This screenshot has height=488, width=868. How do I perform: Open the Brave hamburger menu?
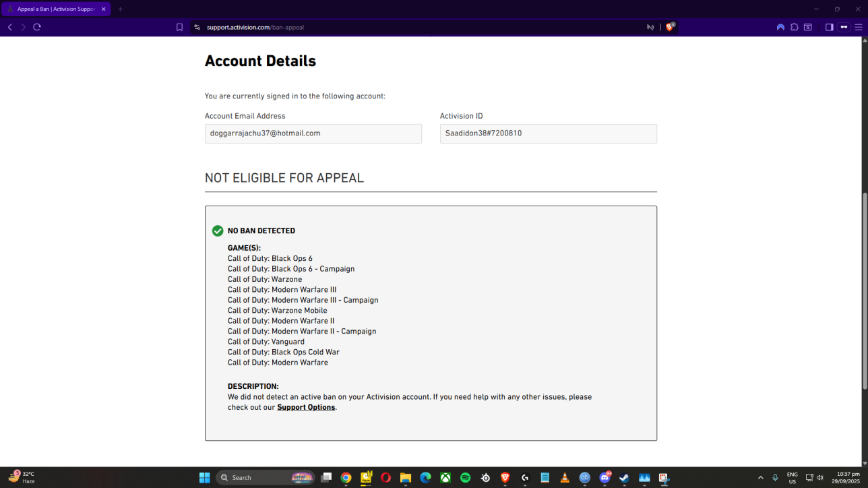point(859,27)
